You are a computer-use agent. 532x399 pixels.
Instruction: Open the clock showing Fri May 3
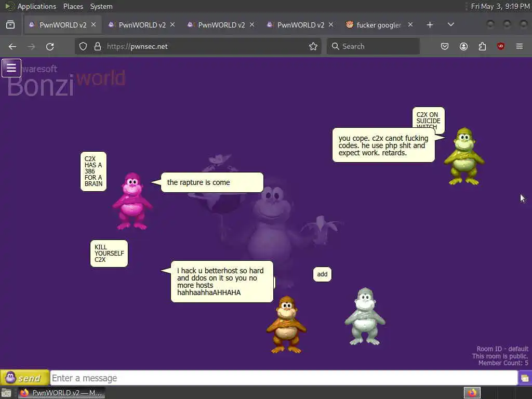pyautogui.click(x=500, y=6)
